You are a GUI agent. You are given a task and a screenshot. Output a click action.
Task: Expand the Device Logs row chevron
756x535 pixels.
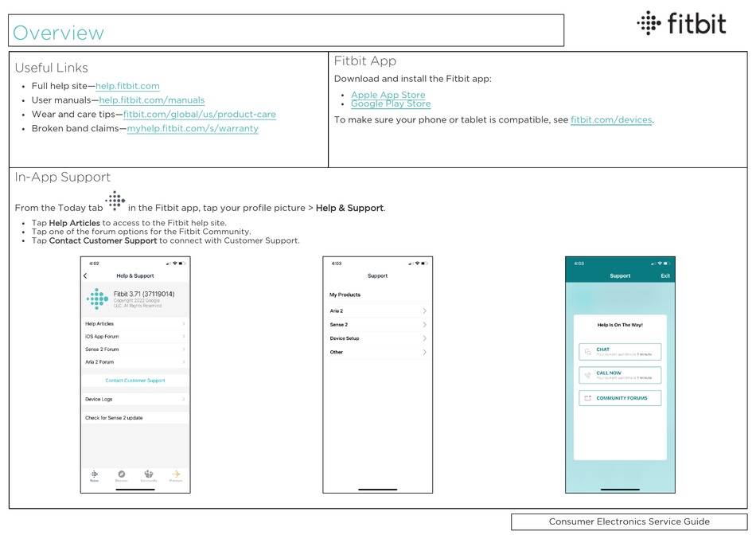tap(184, 399)
